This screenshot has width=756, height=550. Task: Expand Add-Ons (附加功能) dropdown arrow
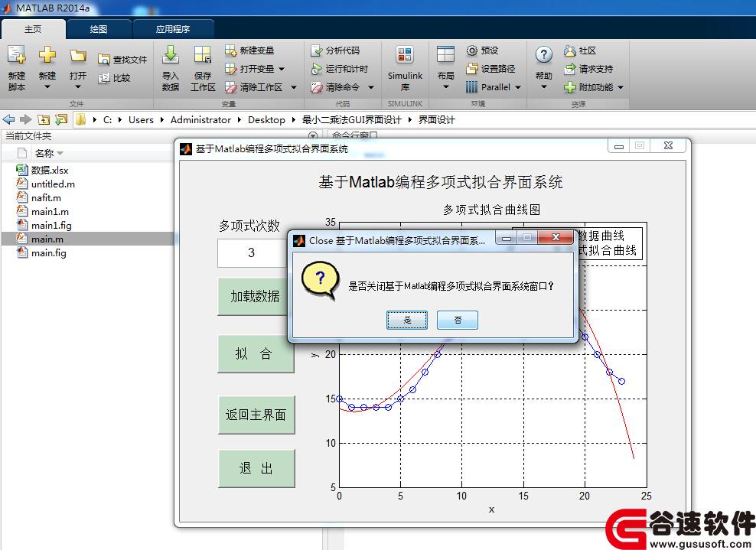pyautogui.click(x=621, y=88)
